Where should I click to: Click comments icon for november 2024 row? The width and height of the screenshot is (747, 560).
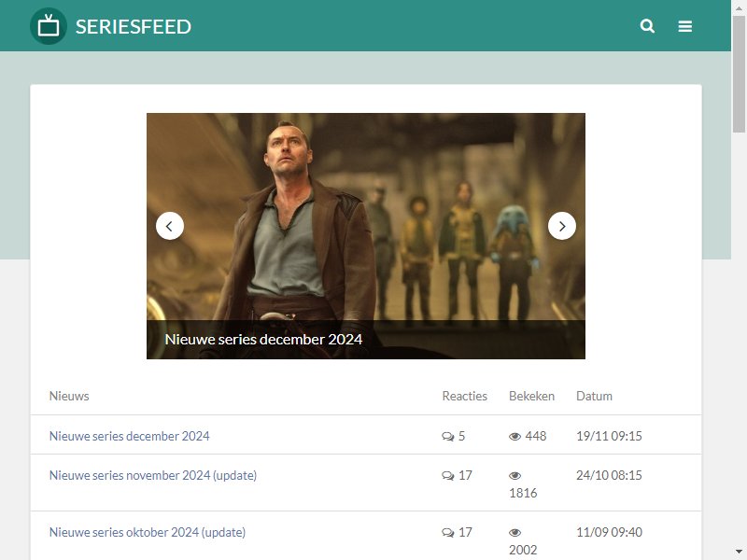pos(448,476)
